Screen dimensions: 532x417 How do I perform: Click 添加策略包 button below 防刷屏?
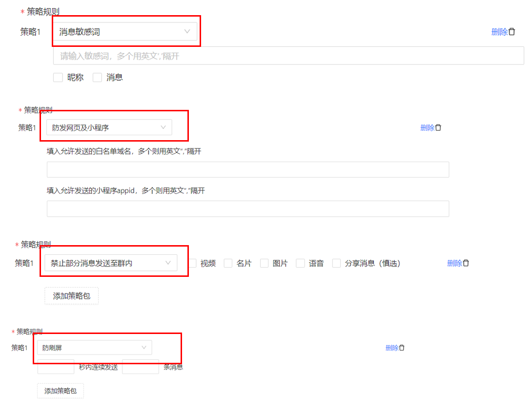[61, 391]
